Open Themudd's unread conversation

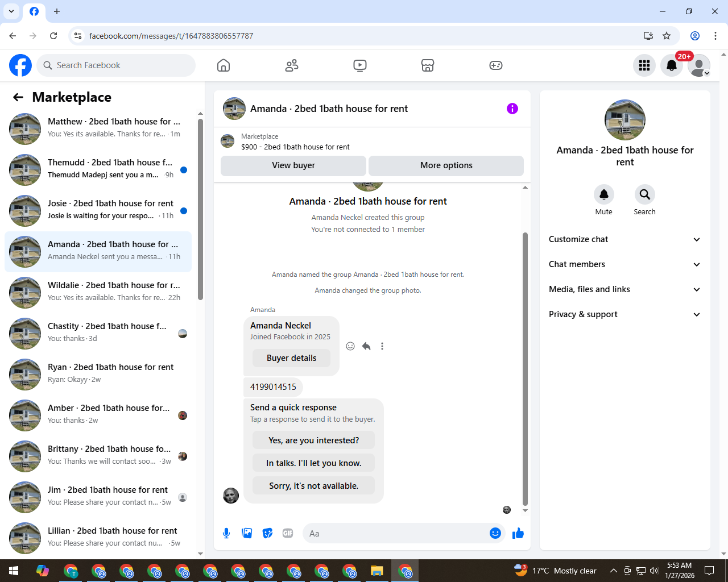click(98, 170)
